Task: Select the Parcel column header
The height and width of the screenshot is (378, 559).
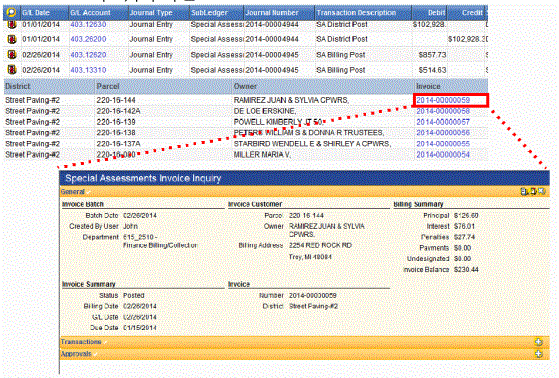Action: (x=107, y=86)
